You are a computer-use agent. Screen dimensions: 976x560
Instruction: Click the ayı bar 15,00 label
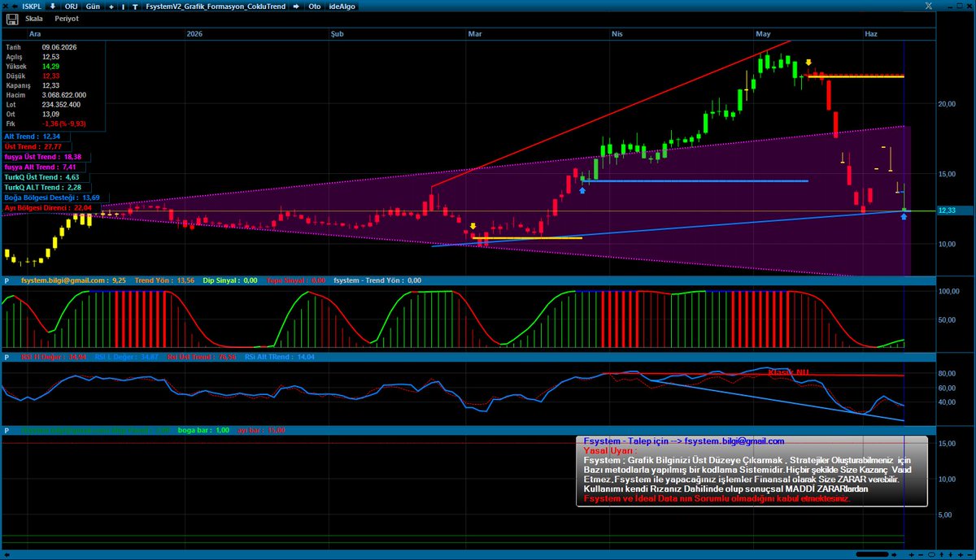pyautogui.click(x=260, y=430)
